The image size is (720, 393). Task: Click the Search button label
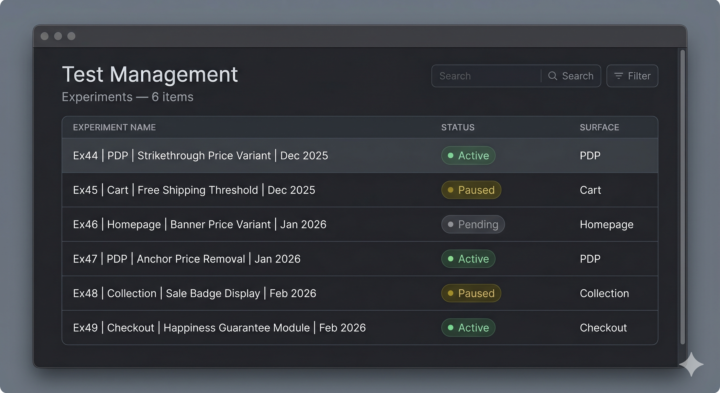(x=578, y=76)
